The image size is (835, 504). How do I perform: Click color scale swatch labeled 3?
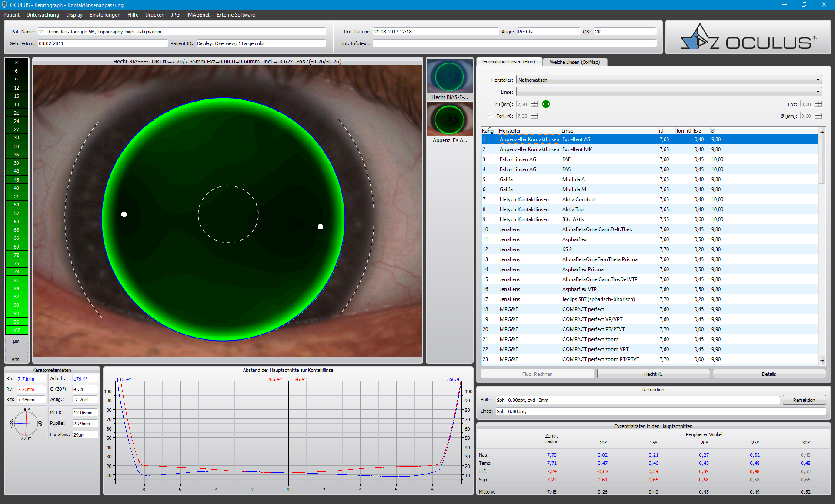point(17,63)
